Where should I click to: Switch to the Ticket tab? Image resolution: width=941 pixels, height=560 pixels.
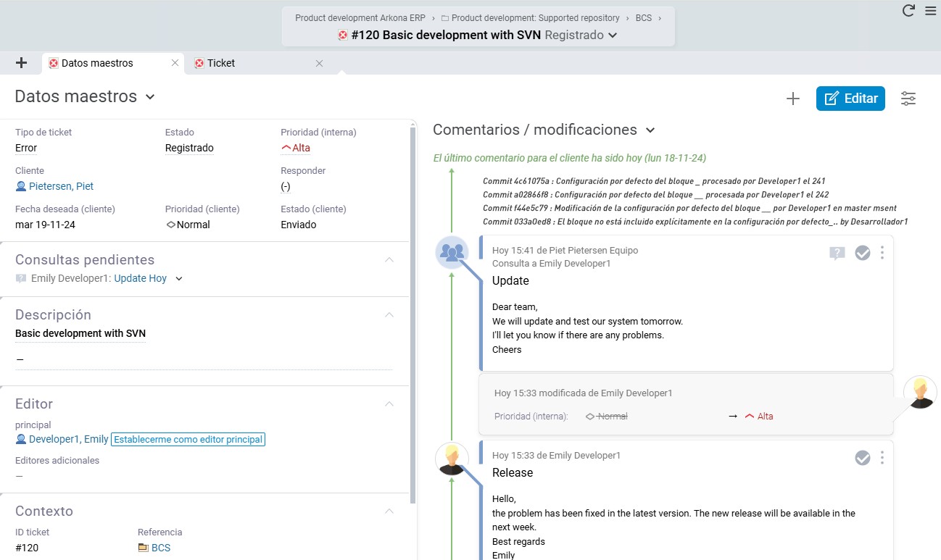click(221, 63)
